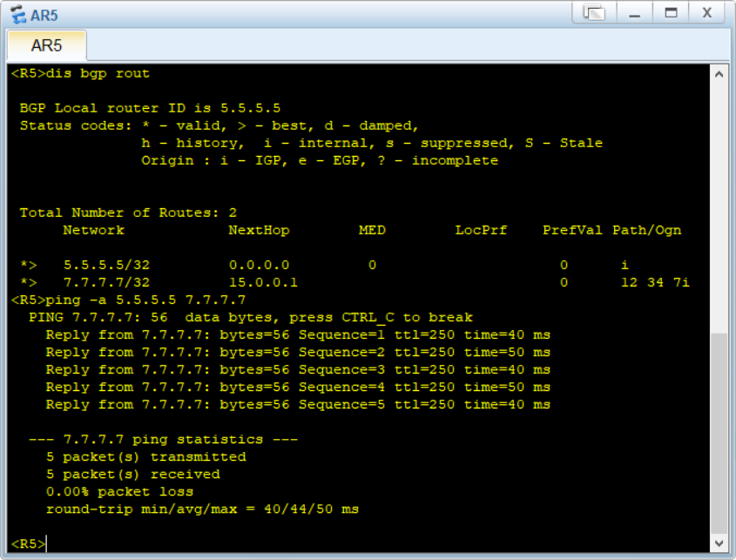Click 'BGP Local router ID is 5.5.5.5' text

click(x=150, y=109)
